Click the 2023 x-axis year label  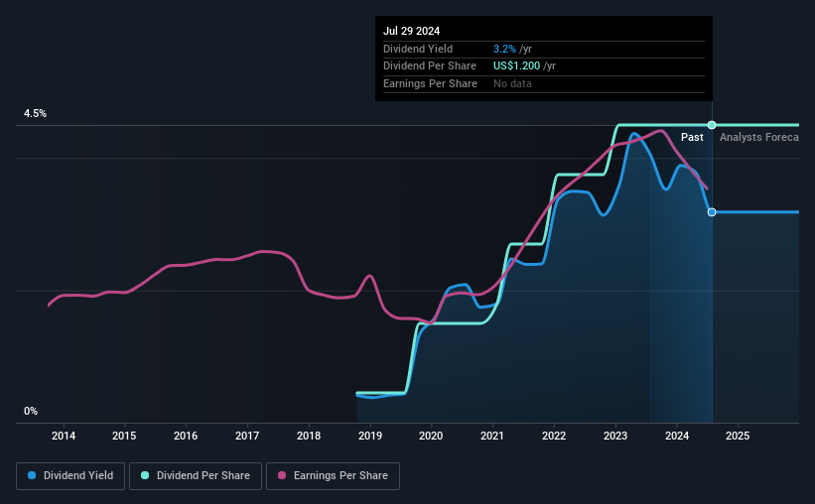point(615,436)
